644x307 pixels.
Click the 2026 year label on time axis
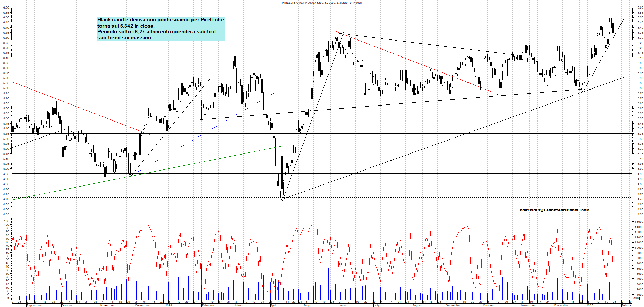589,305
